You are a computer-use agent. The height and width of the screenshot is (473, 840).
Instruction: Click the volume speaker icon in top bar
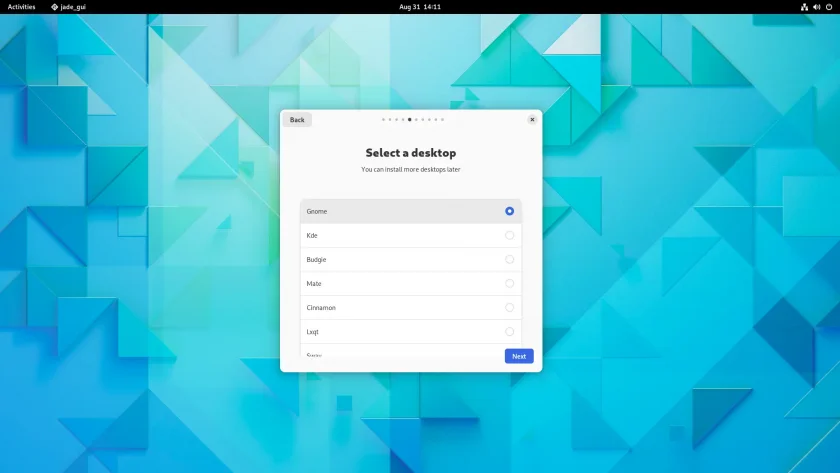click(x=816, y=7)
